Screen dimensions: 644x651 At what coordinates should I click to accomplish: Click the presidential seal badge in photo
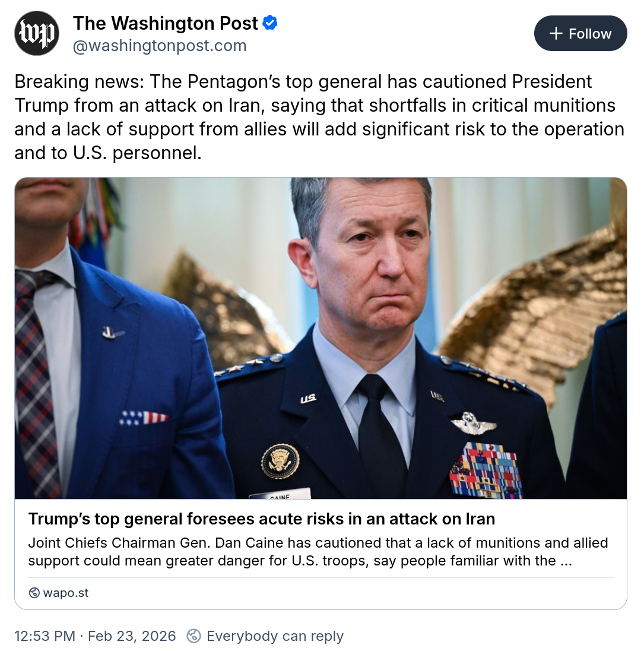[280, 461]
